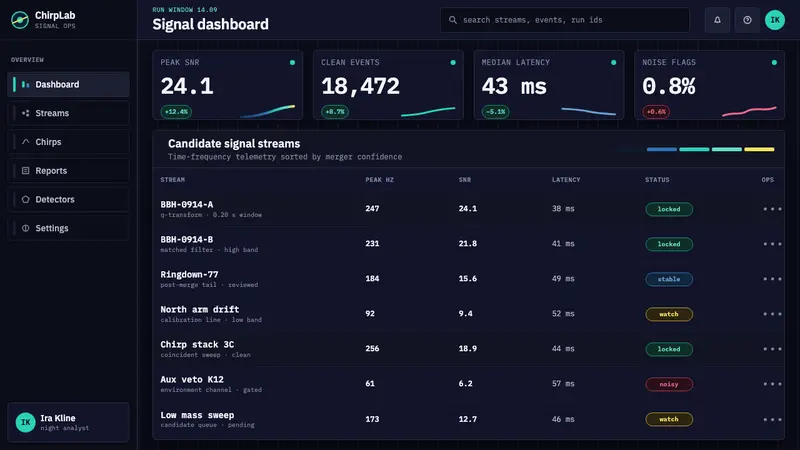The width and height of the screenshot is (800, 450).
Task: Open ops menu for Chirp stack 3C
Action: click(772, 348)
